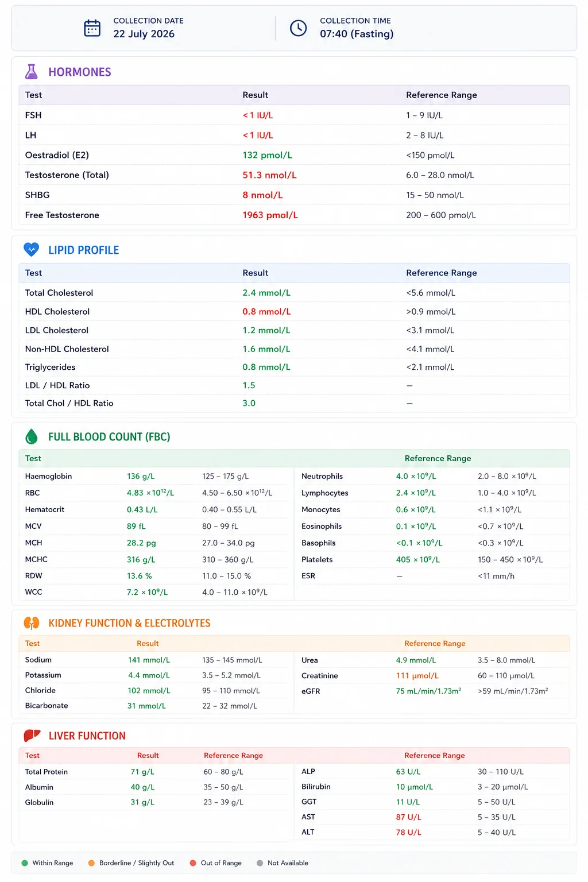This screenshot has width=588, height=882.
Task: Click the clock icon beside Collection Time
Action: click(x=298, y=28)
